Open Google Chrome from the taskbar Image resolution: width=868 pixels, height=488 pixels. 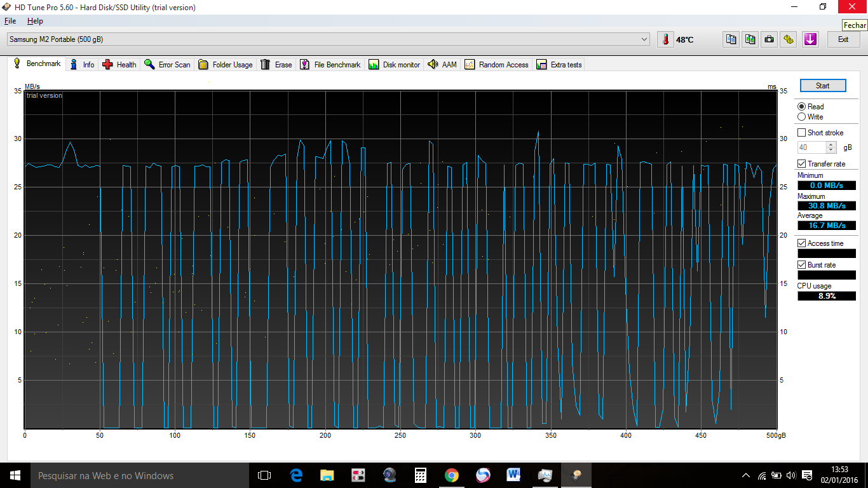pyautogui.click(x=452, y=475)
